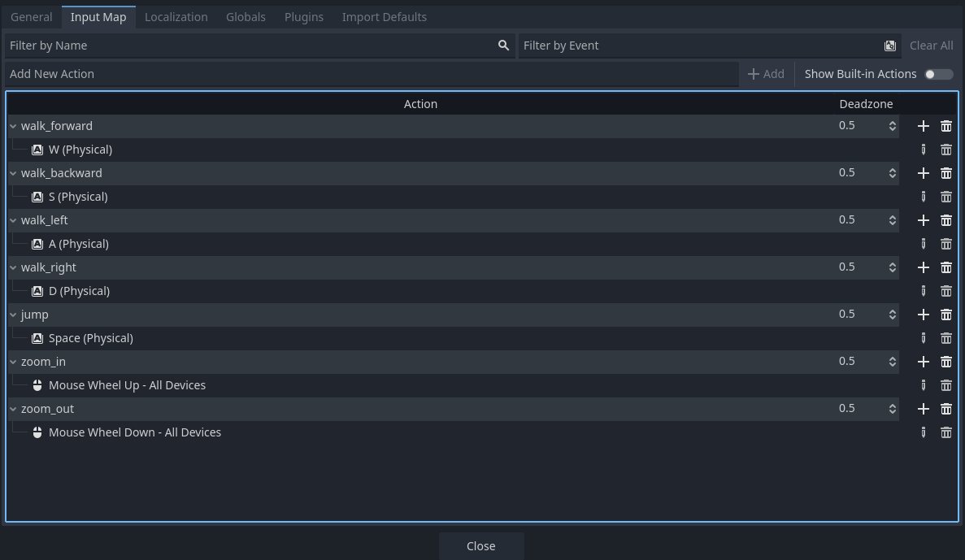Open the Plugins tab
This screenshot has width=965, height=560.
tap(303, 17)
